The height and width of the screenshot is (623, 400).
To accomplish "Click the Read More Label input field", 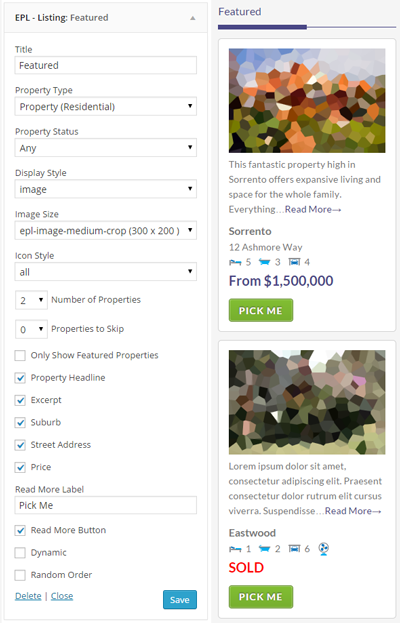I will coord(106,505).
